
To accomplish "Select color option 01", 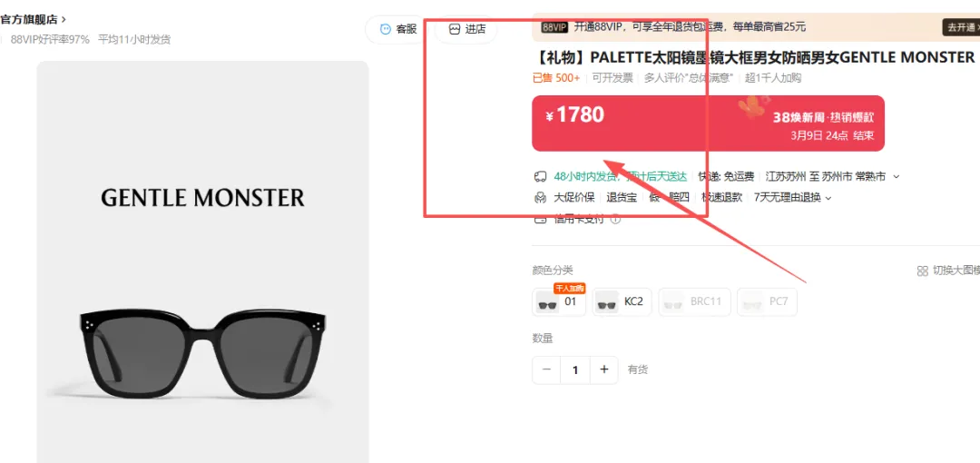I will [x=559, y=302].
